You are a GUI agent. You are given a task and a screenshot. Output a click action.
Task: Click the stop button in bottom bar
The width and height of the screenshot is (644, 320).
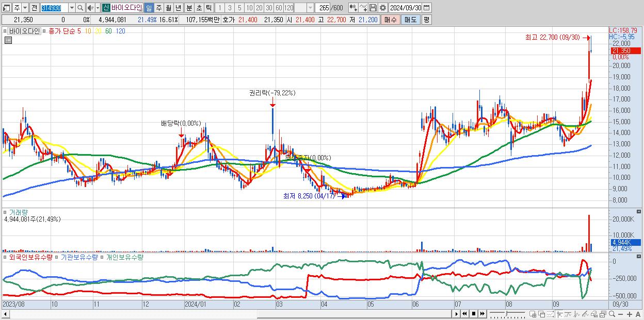tap(474, 314)
